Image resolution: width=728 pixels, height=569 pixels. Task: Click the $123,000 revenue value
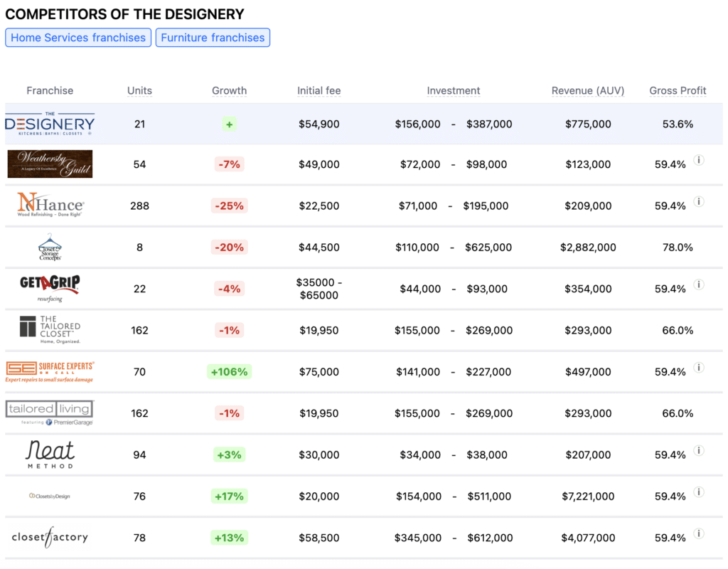coord(588,164)
